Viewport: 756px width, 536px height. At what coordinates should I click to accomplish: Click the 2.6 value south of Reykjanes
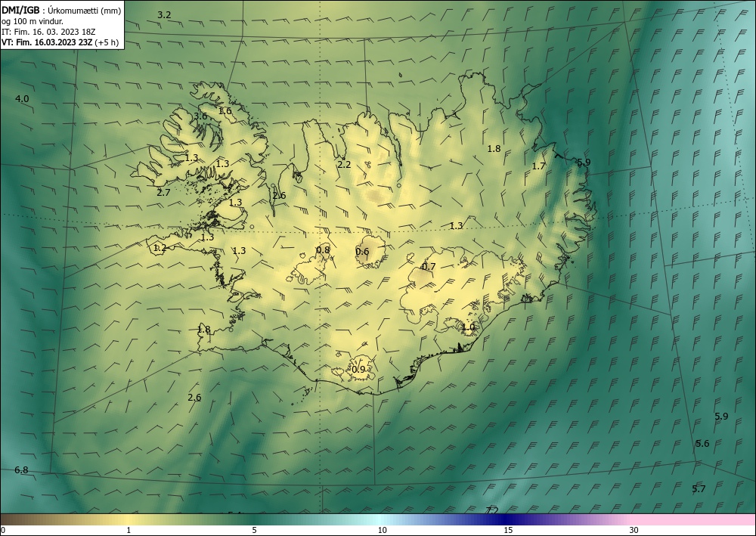[194, 398]
